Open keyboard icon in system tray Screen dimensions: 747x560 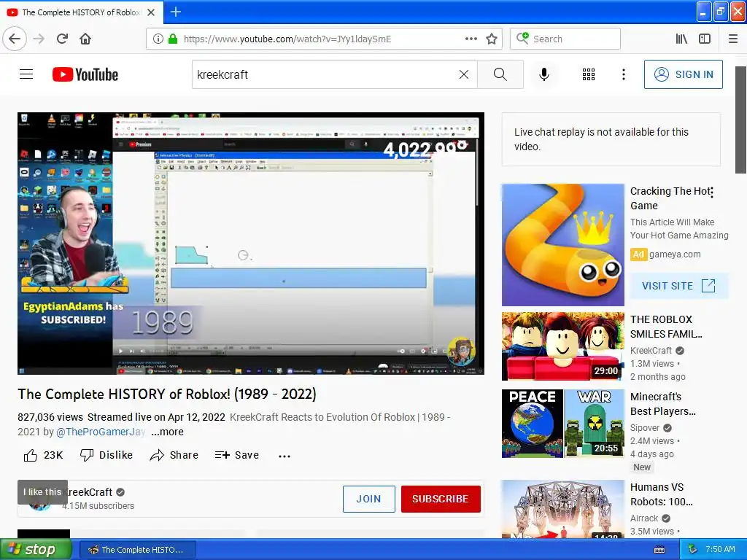pyautogui.click(x=659, y=550)
